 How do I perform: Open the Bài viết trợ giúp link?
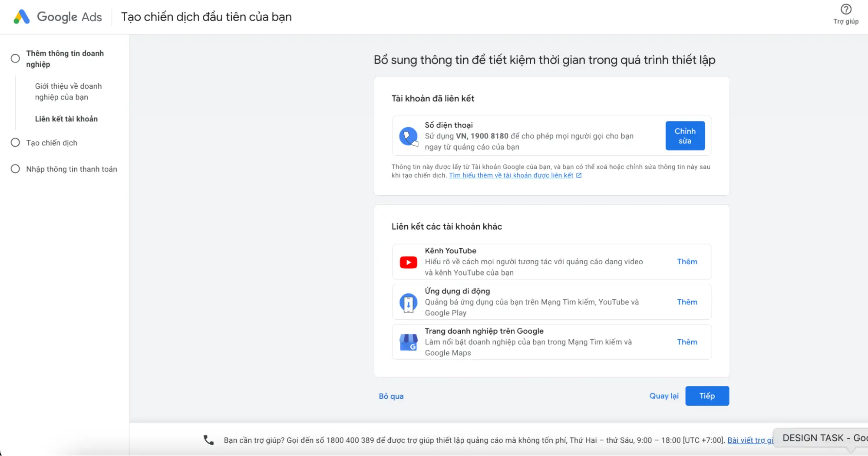(x=750, y=440)
